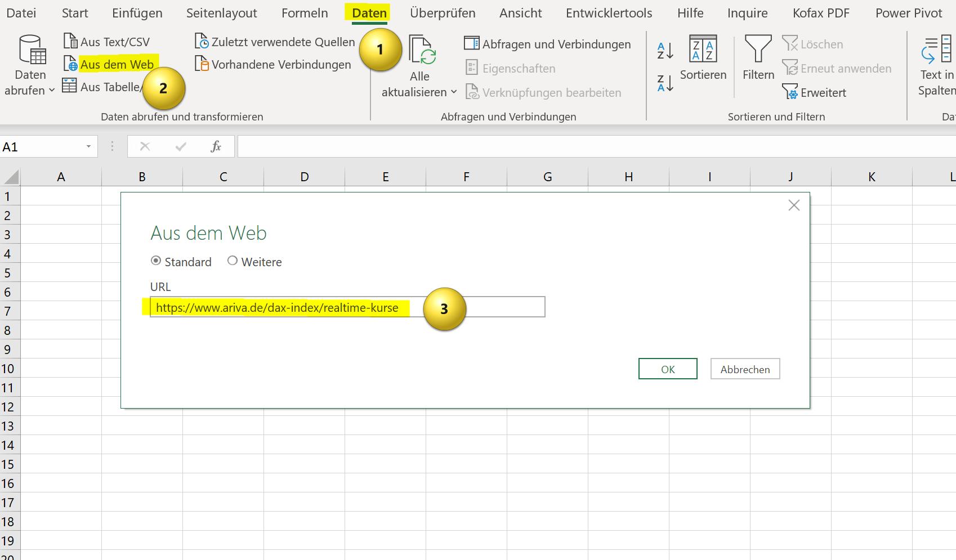This screenshot has width=956, height=560.
Task: Click the formula bar cancel X
Action: 145,146
